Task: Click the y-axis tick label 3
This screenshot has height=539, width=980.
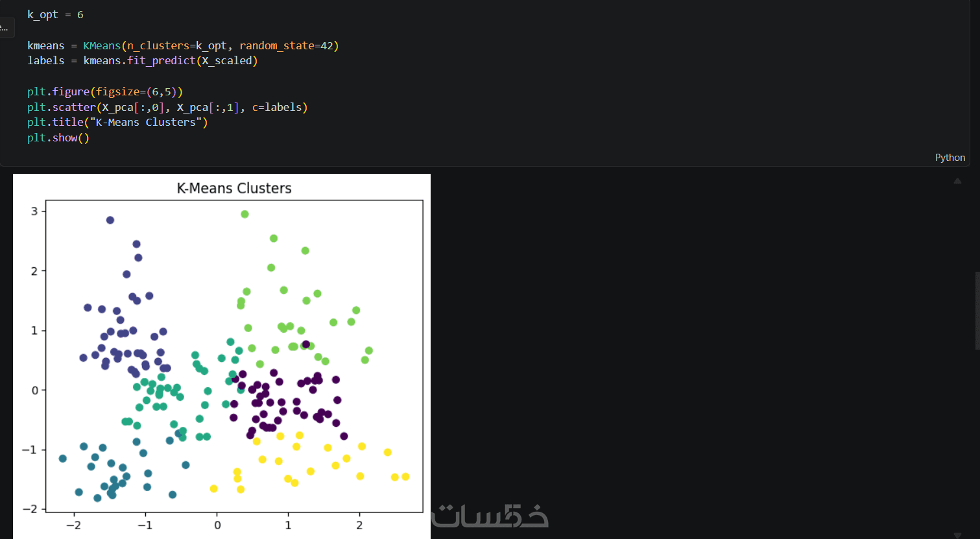Action: coord(34,211)
